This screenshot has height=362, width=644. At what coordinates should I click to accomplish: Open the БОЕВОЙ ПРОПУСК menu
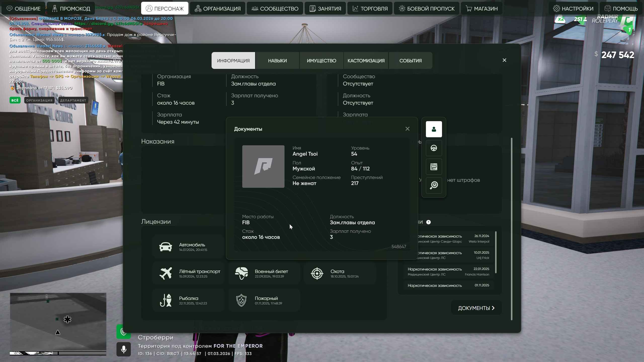point(427,9)
